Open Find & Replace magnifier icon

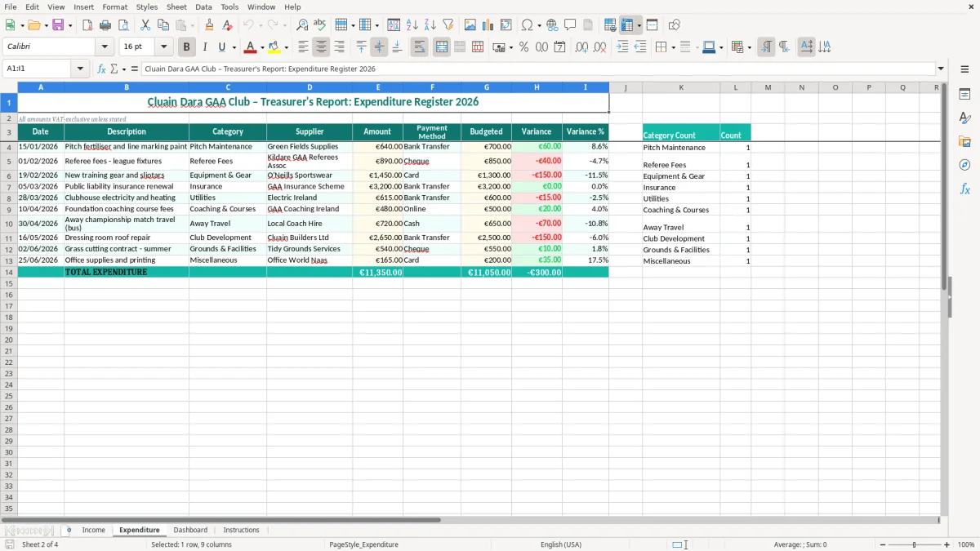[302, 25]
